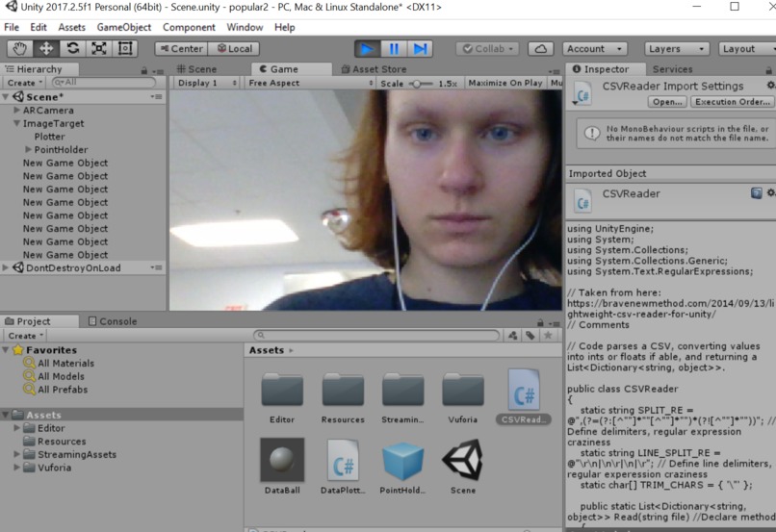This screenshot has height=532, width=776.
Task: Open the Window menu
Action: pos(245,27)
